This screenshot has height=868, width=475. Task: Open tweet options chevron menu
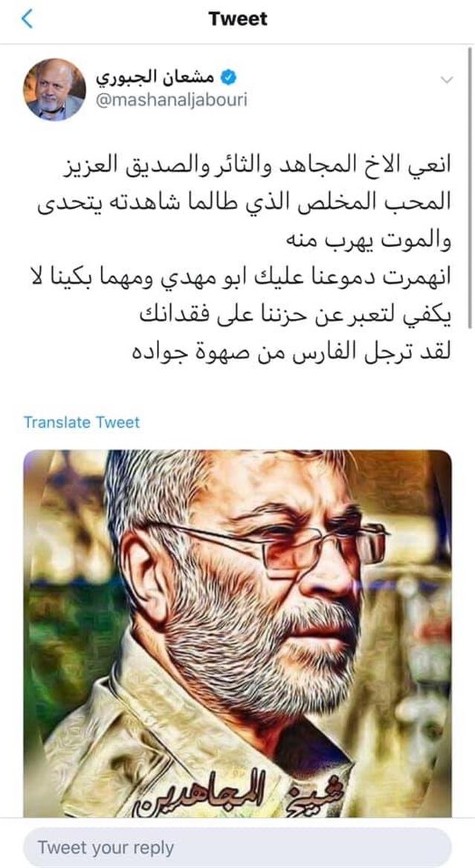coord(446,80)
